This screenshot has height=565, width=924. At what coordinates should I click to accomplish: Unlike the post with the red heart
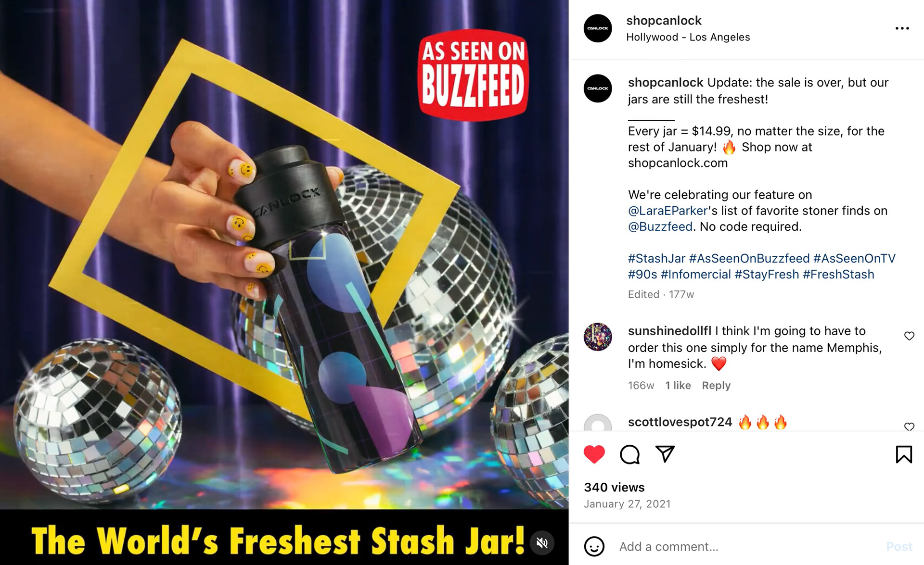594,454
